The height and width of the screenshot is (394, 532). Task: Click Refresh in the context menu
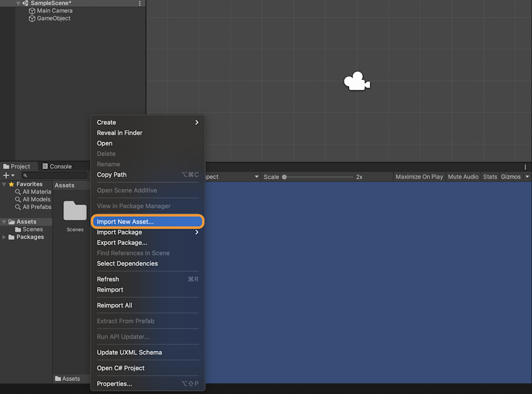(x=107, y=279)
